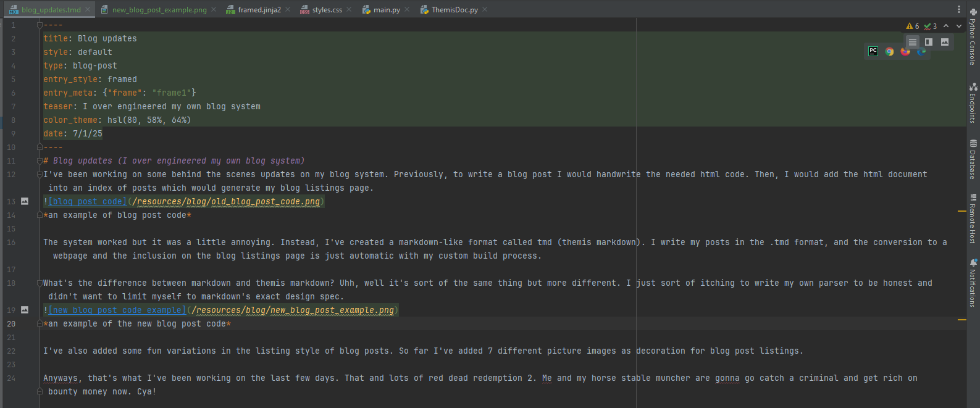Screen dimensions: 980x408
Task: Switch to the blog_updates.tmd tab
Action: coord(51,9)
